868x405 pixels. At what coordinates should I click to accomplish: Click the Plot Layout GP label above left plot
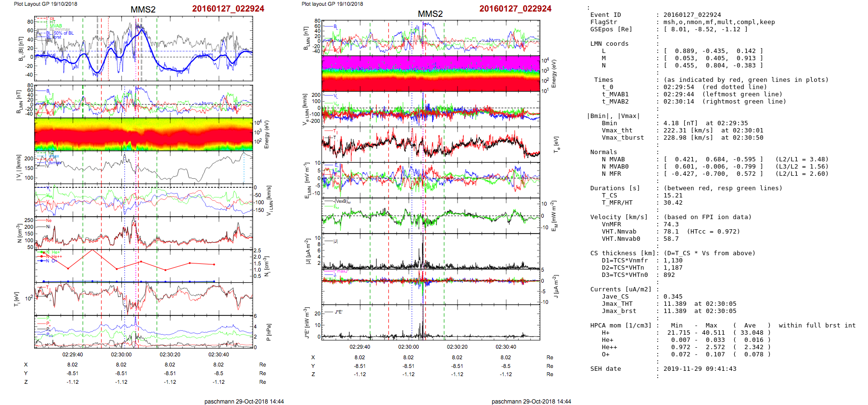coord(45,4)
